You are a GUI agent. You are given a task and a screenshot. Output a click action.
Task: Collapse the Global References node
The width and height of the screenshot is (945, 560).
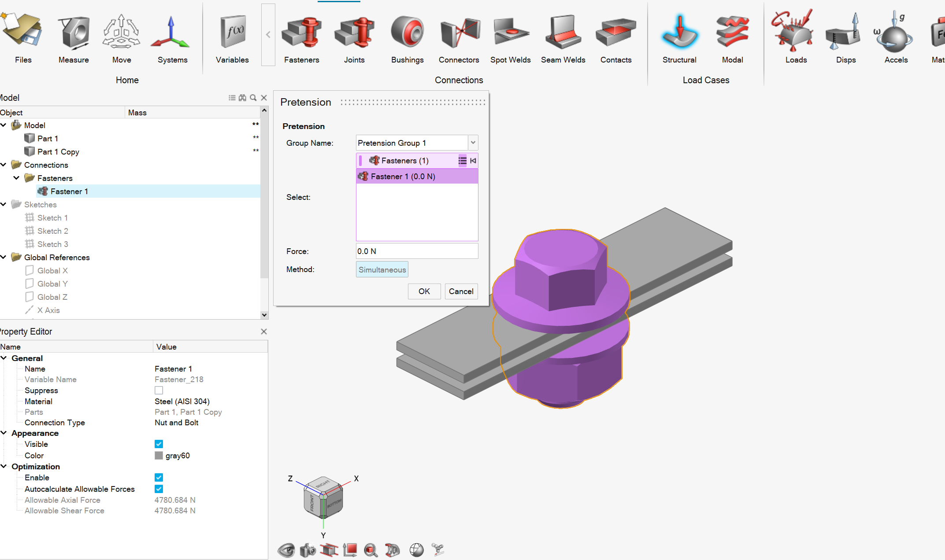[x=4, y=258]
